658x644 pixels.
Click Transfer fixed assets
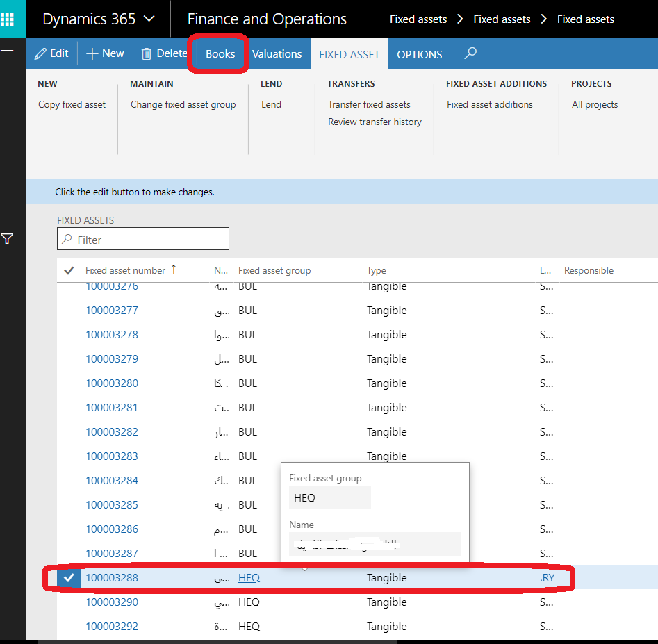(369, 104)
